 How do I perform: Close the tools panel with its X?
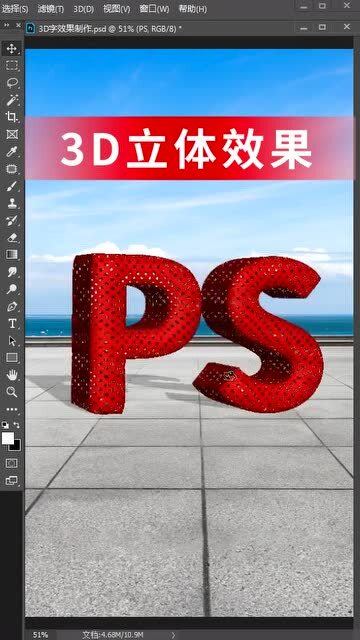pos(18,25)
